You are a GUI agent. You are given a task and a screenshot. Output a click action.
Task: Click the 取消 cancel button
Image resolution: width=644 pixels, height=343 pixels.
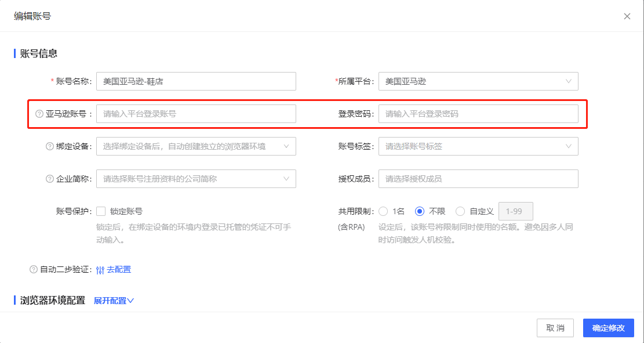[555, 327]
